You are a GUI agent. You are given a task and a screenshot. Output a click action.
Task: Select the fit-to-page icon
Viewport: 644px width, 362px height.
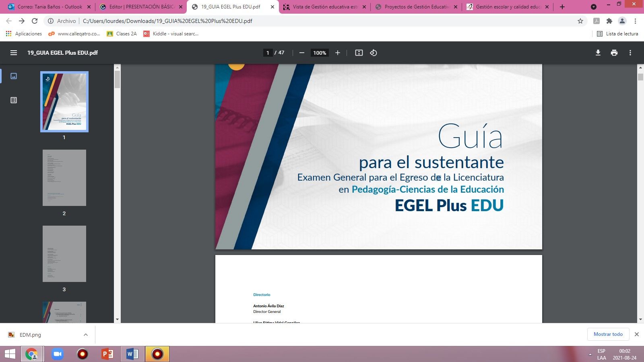coord(359,52)
